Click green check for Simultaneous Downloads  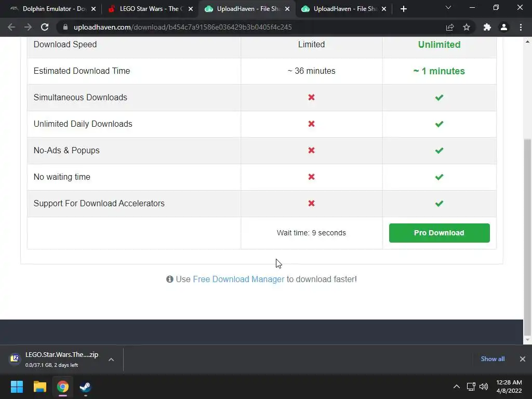coord(439,98)
